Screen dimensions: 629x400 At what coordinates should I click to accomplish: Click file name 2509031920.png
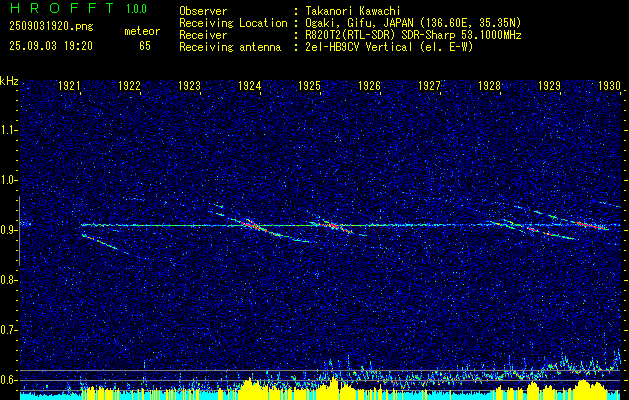(51, 27)
